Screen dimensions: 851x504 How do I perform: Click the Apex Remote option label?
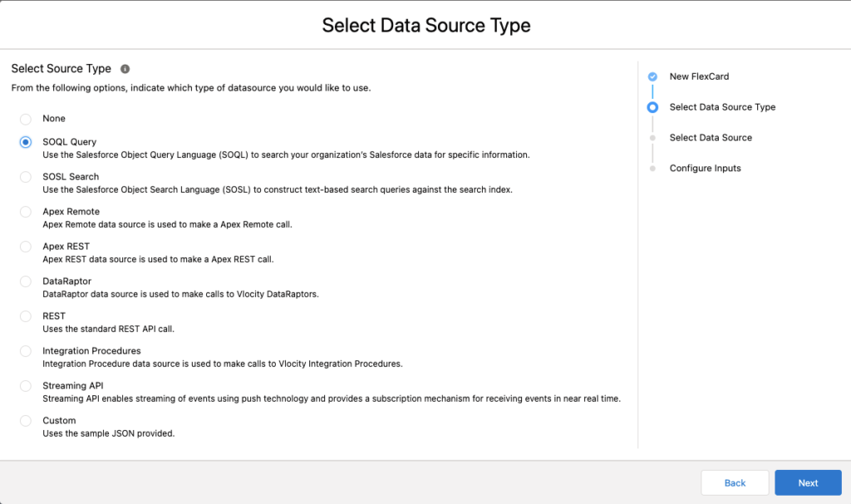coord(71,212)
